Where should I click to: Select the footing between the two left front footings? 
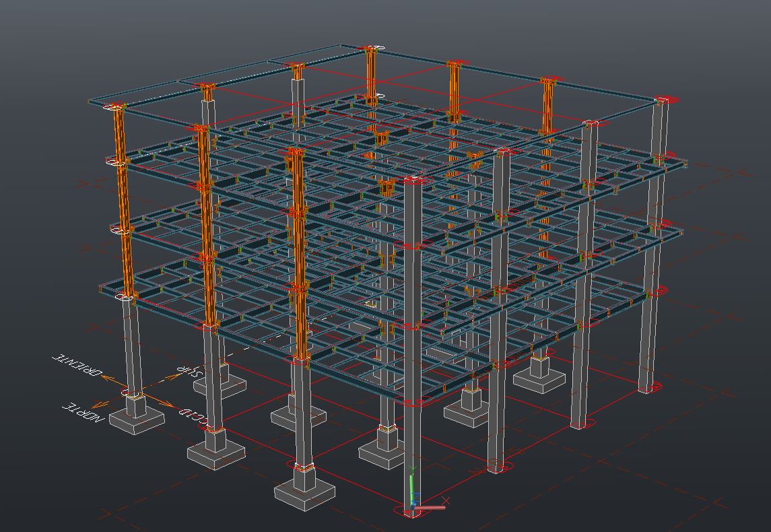[x=215, y=451]
